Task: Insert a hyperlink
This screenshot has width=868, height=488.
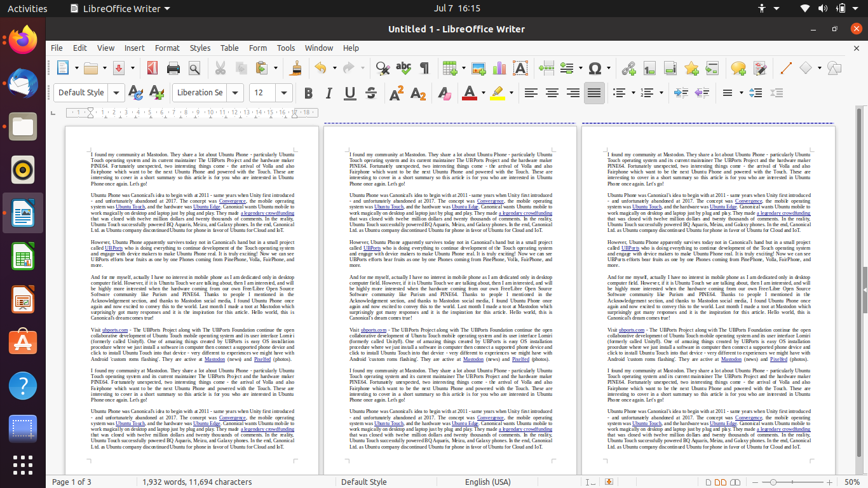Action: click(x=628, y=67)
